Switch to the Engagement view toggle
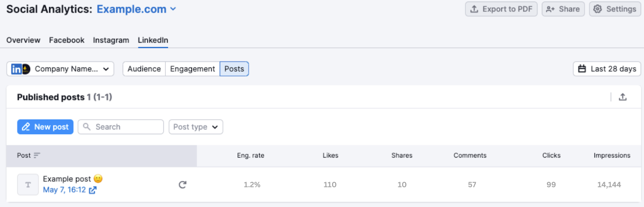The image size is (644, 207). coord(192,69)
